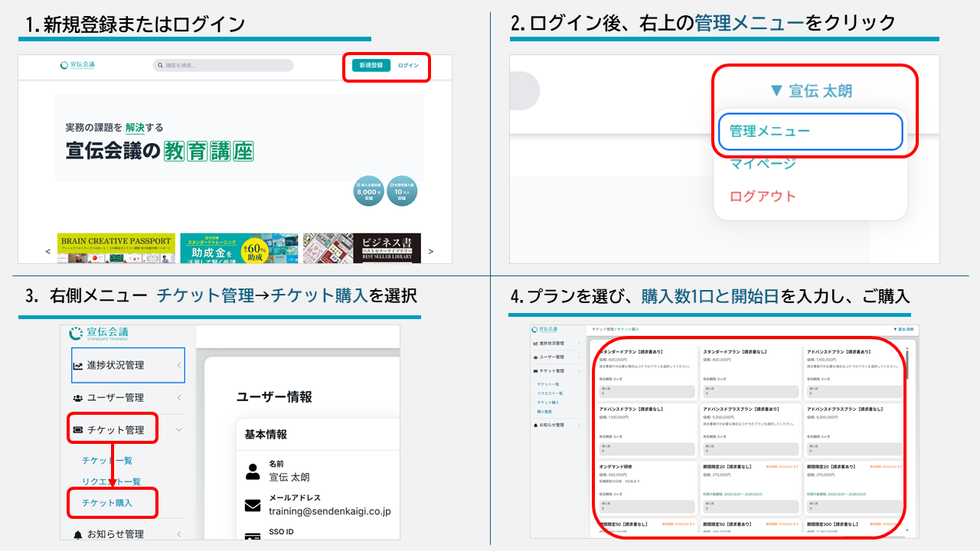The image size is (980, 551).
Task: Expand ユーザー管理 chevron in step 4 sidebar
Action: tap(580, 357)
